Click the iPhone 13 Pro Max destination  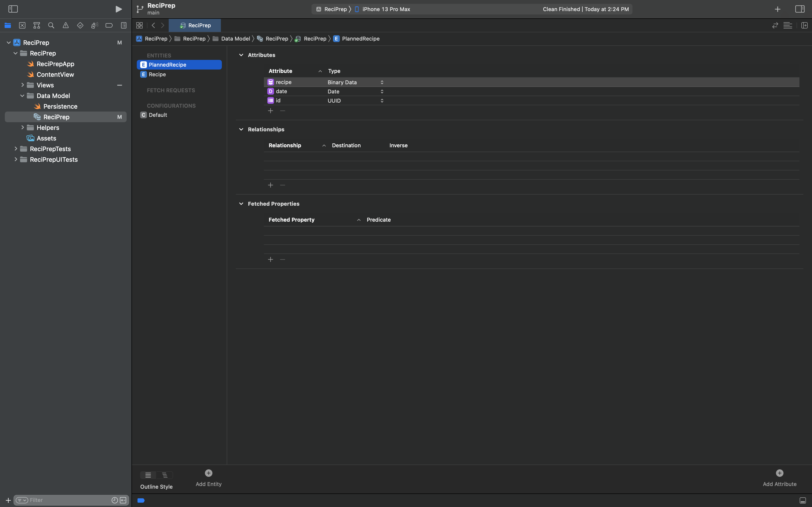pos(386,9)
